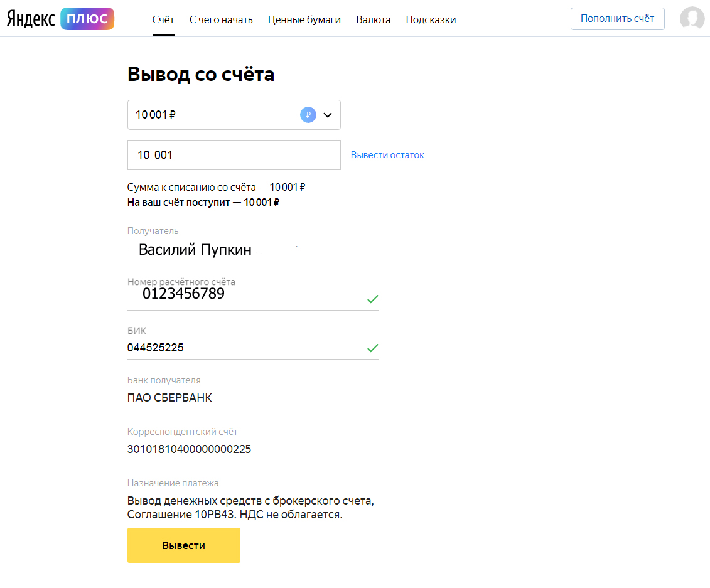Click the Пополнить счёт button
This screenshot has height=588, width=710.
coord(617,19)
